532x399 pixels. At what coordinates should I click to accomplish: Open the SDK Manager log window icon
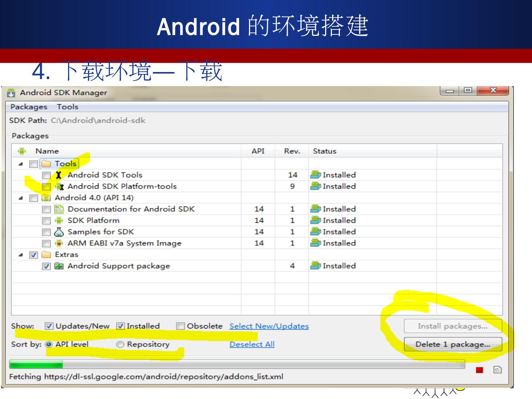(498, 370)
